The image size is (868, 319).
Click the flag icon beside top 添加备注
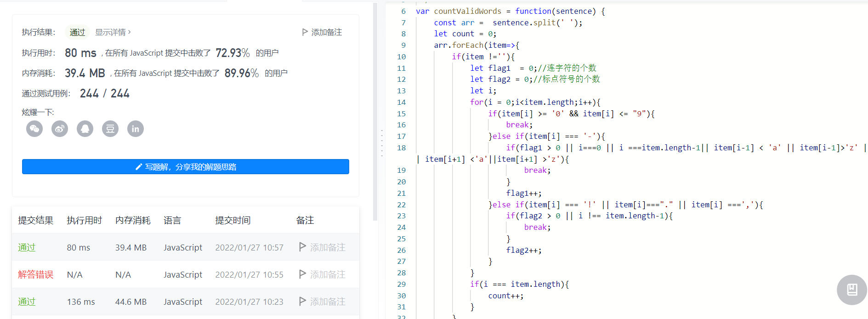pos(305,32)
